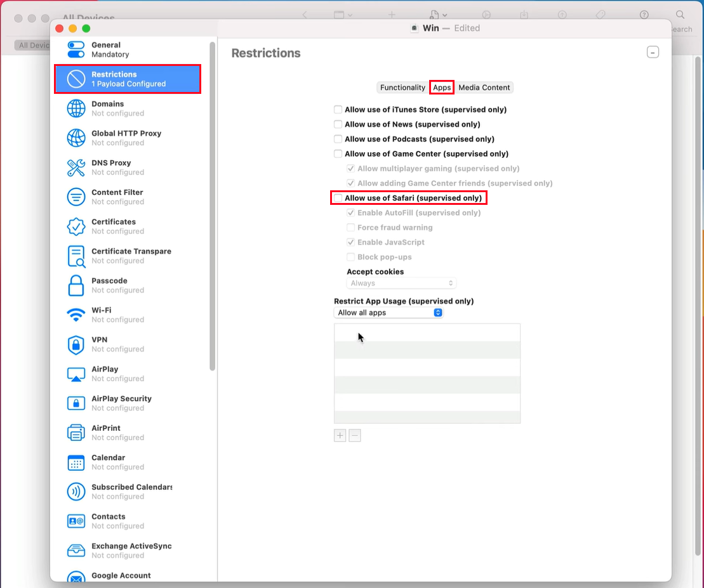Open the Accept cookies dropdown
The image size is (704, 588).
[401, 284]
